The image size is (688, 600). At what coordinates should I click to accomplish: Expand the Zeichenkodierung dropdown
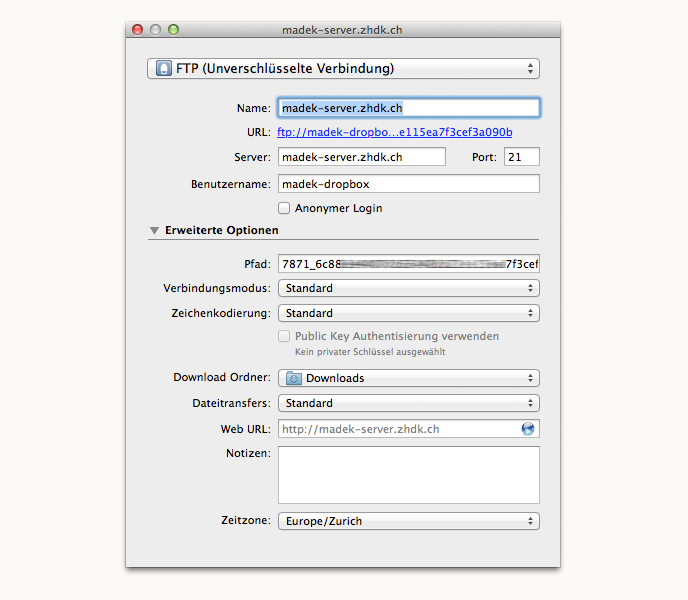(408, 313)
